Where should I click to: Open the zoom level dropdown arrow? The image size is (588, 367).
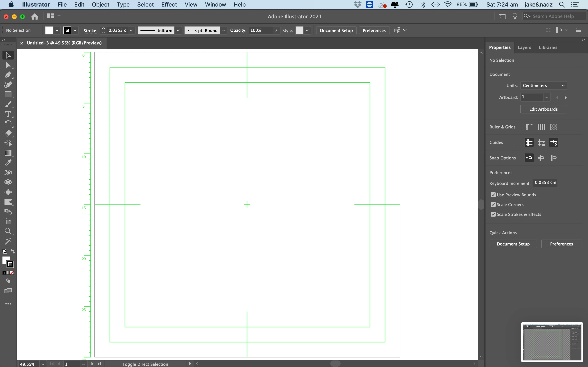(43, 364)
